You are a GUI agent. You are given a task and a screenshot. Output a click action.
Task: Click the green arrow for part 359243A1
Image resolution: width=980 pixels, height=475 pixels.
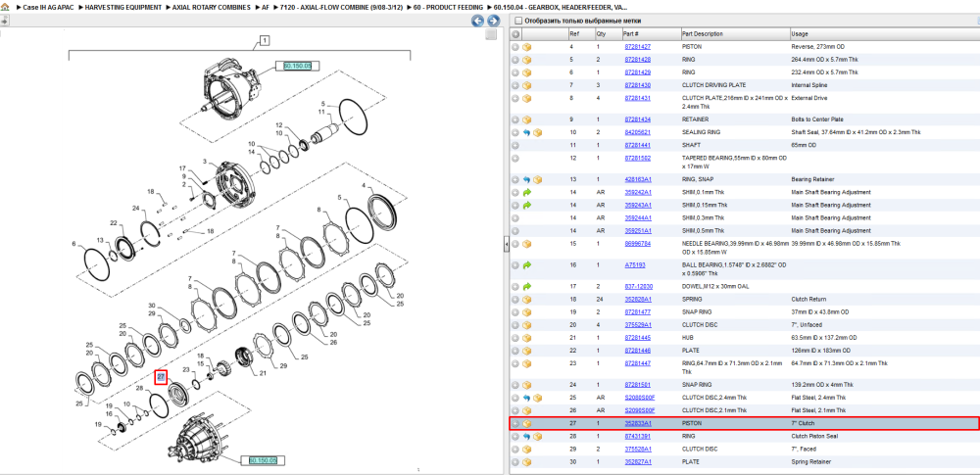[527, 205]
